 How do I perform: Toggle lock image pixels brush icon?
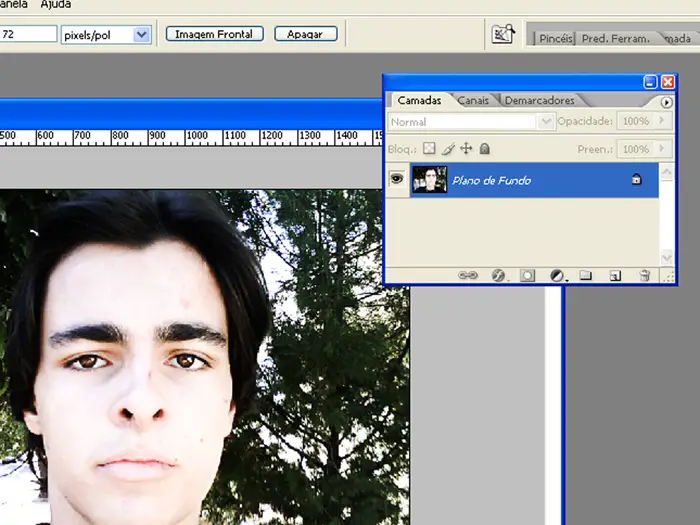click(x=448, y=149)
